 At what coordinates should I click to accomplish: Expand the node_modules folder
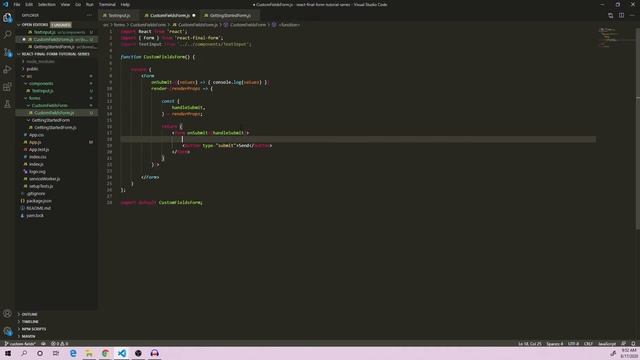(x=39, y=62)
